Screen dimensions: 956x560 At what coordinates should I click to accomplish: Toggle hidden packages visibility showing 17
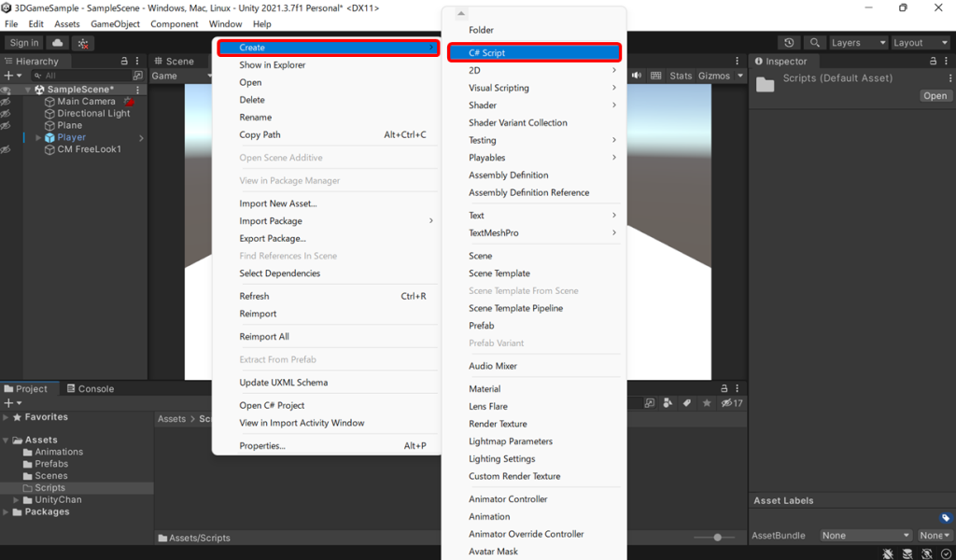coord(731,403)
